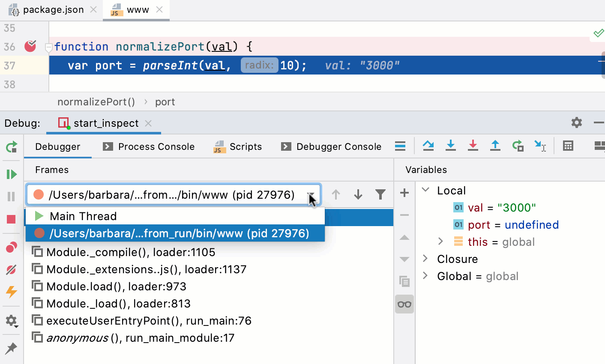The width and height of the screenshot is (605, 364).
Task: Toggle the breakpoint on line 36
Action: (x=30, y=47)
